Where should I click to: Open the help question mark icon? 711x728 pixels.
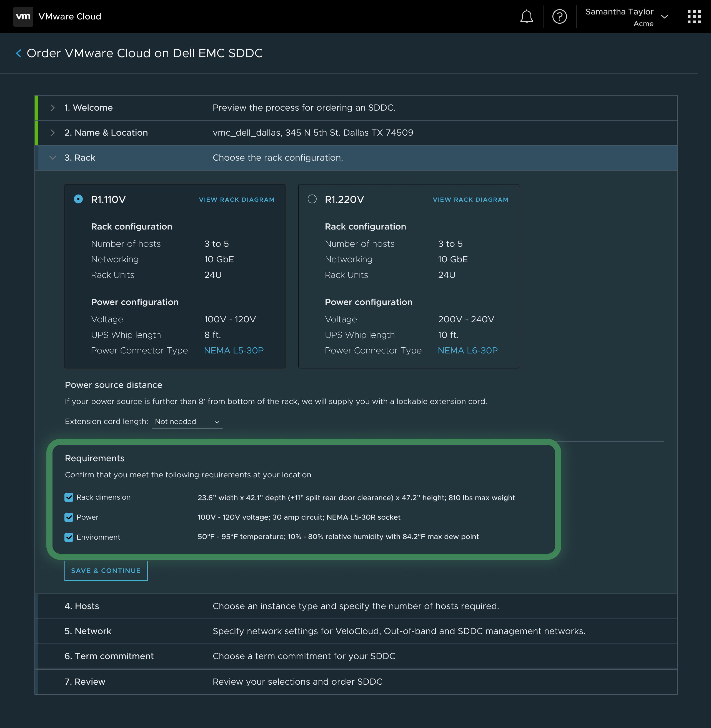(559, 17)
